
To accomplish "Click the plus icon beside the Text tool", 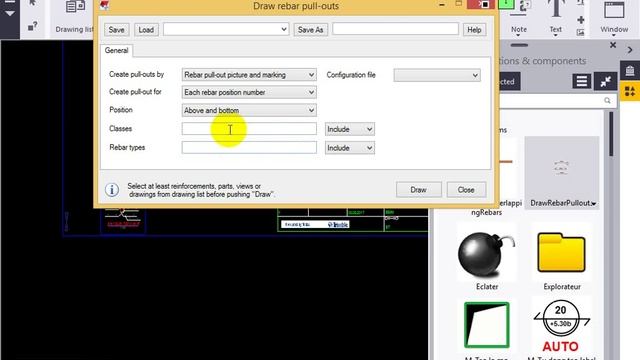I will click(x=580, y=20).
